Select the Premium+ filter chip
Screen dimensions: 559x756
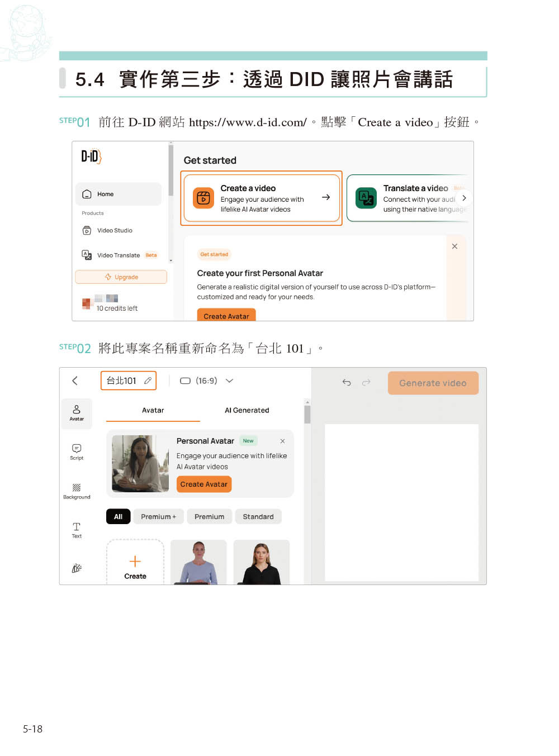coord(159,516)
